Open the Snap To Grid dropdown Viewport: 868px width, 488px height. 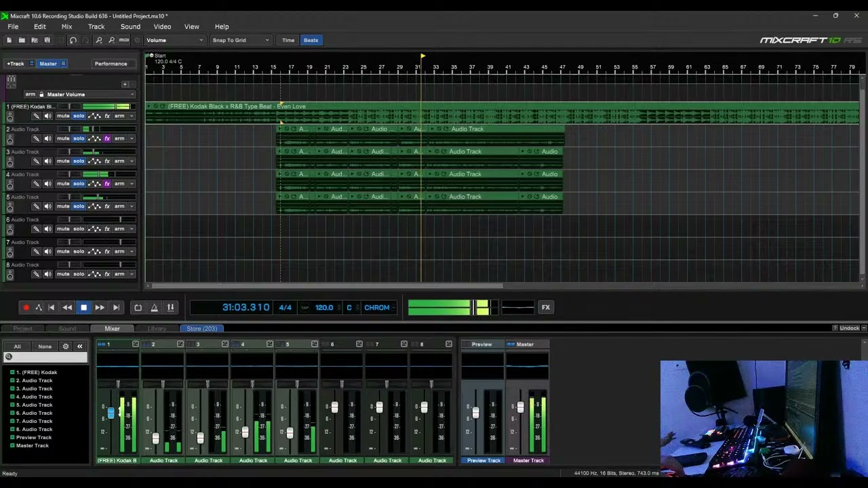point(241,41)
